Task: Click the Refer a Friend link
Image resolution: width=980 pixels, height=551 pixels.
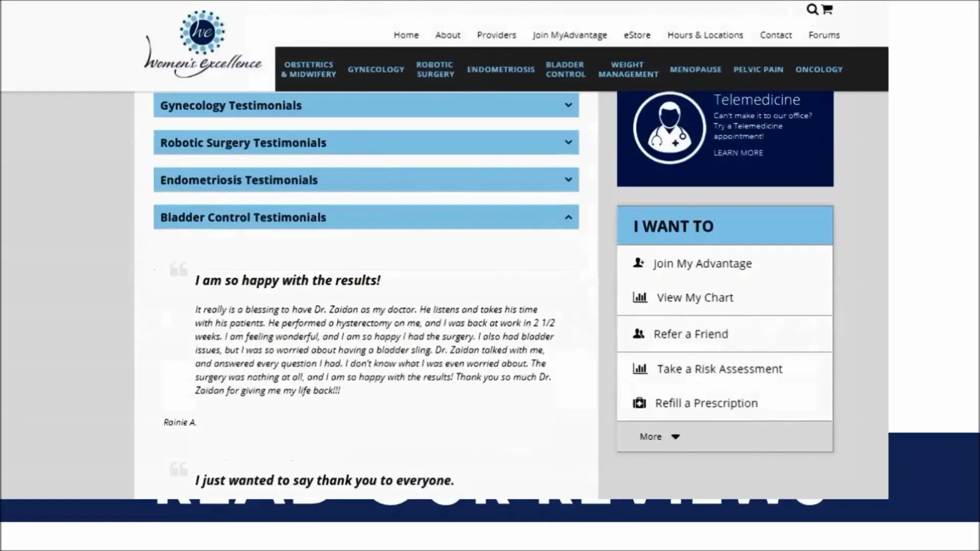Action: 691,334
